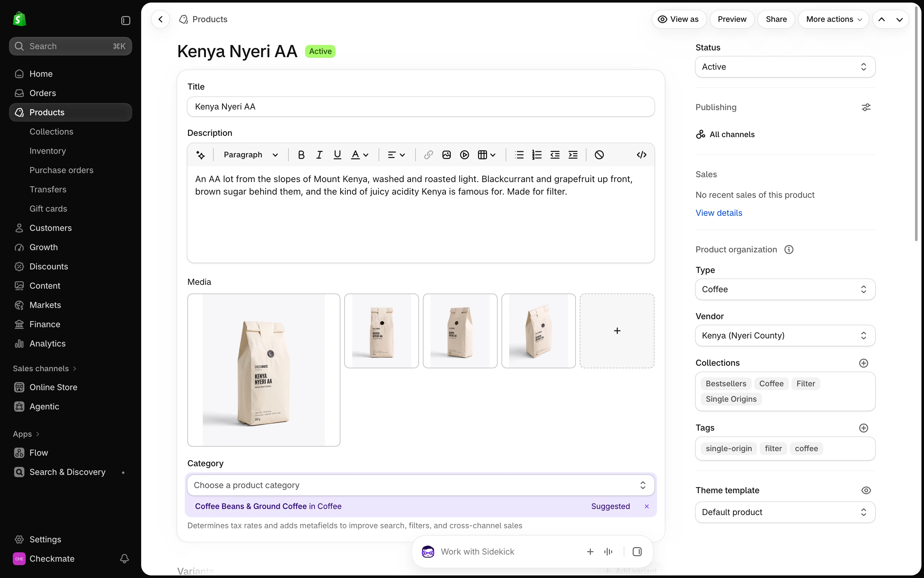Open the Status dropdown
924x578 pixels.
tap(785, 67)
